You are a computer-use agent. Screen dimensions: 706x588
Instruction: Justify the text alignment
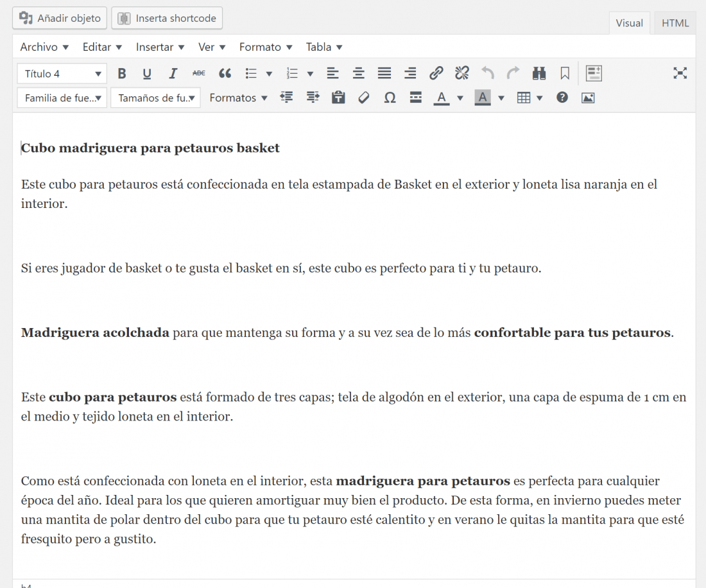384,73
